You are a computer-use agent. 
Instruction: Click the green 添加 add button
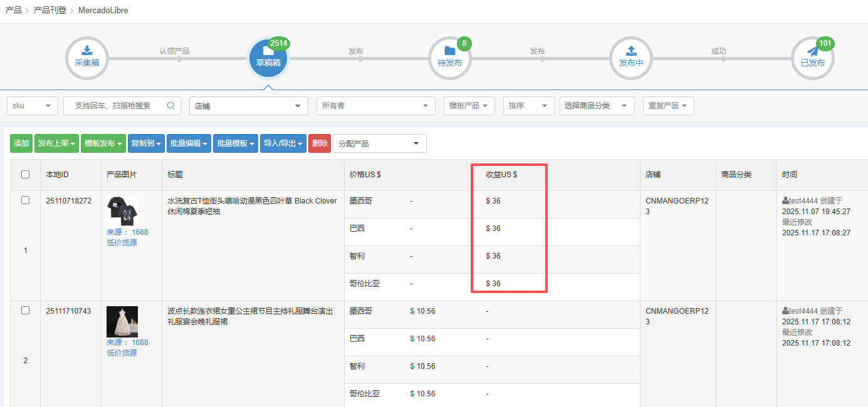coord(21,143)
